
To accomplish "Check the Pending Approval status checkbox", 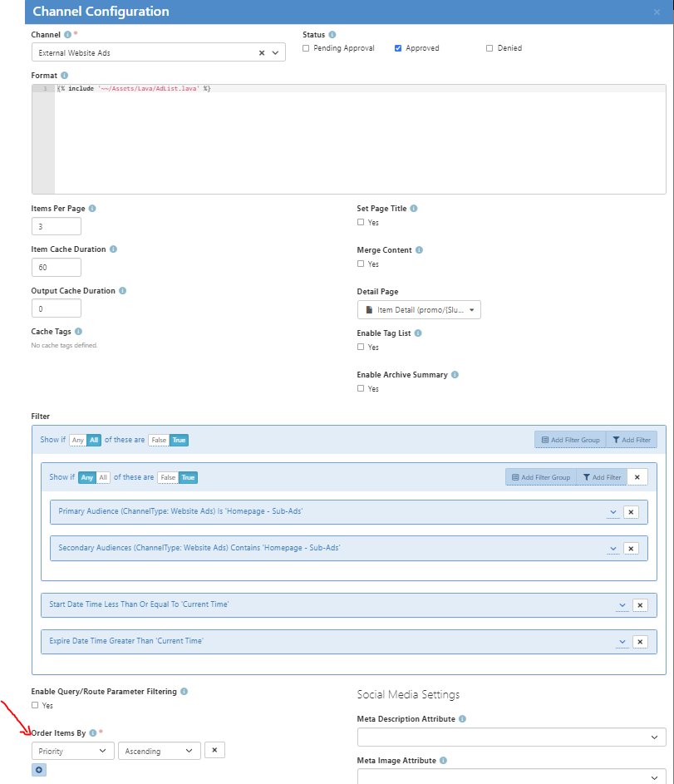I will coord(306,48).
